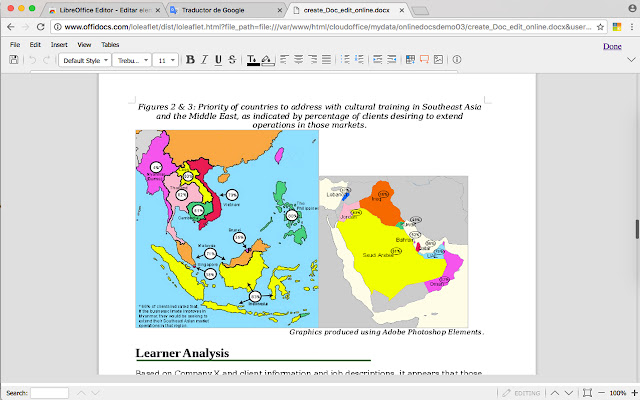
Task: Insert an image from toolbar
Action: pyautogui.click(x=437, y=61)
